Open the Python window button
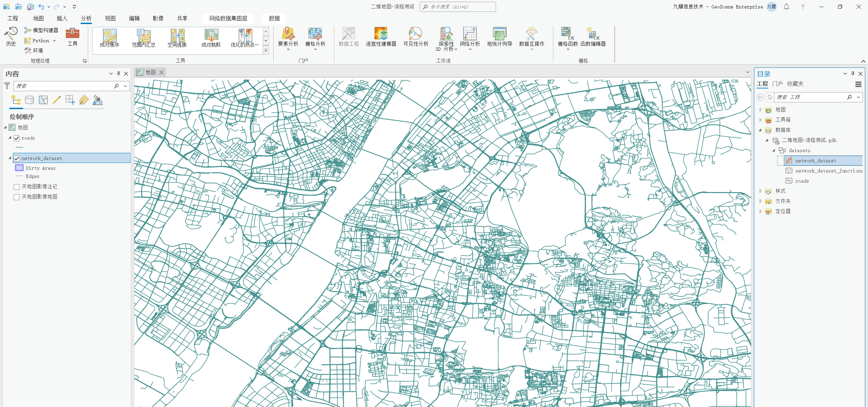This screenshot has height=407, width=868. 37,41
